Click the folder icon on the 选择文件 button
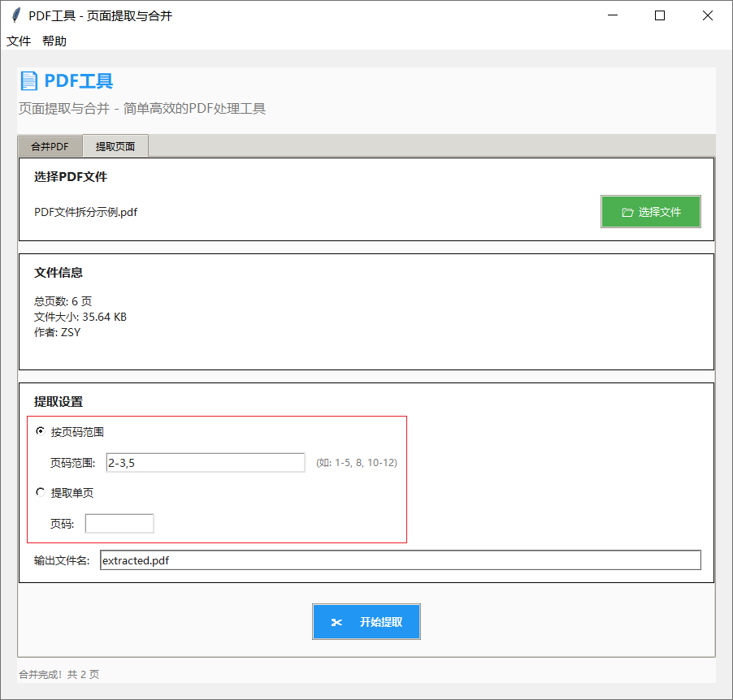Image resolution: width=733 pixels, height=700 pixels. [x=628, y=211]
